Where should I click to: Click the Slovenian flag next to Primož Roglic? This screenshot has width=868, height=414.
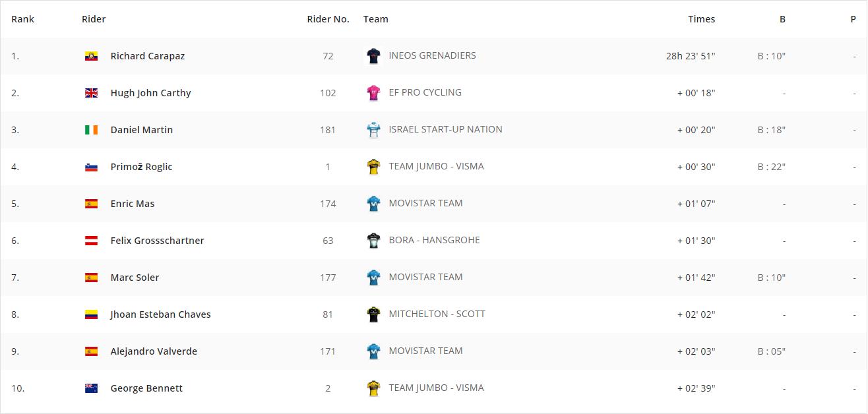click(91, 167)
